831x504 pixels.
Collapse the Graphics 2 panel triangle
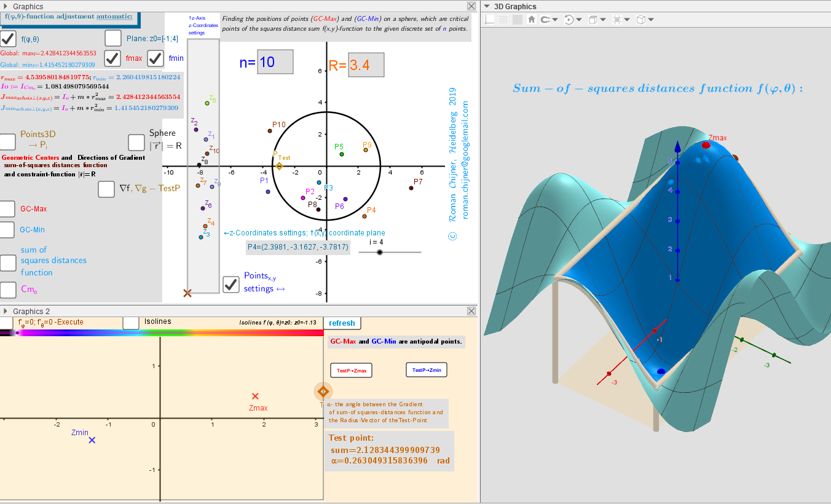coord(5,312)
